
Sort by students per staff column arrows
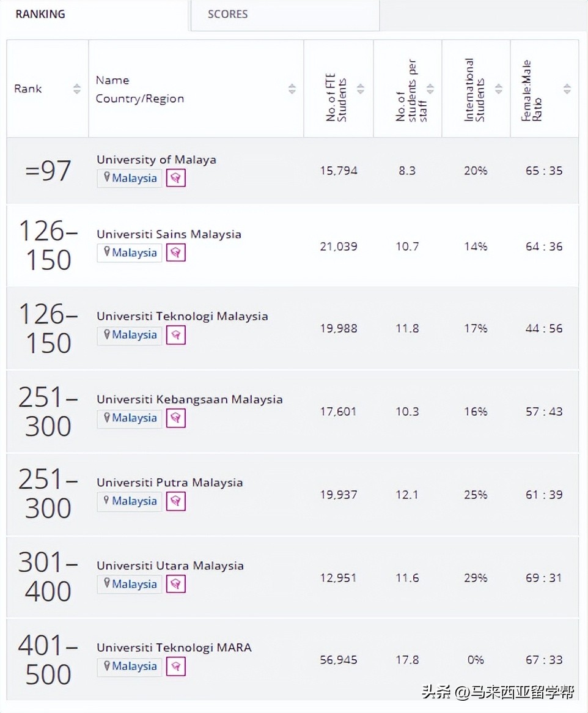pos(430,89)
